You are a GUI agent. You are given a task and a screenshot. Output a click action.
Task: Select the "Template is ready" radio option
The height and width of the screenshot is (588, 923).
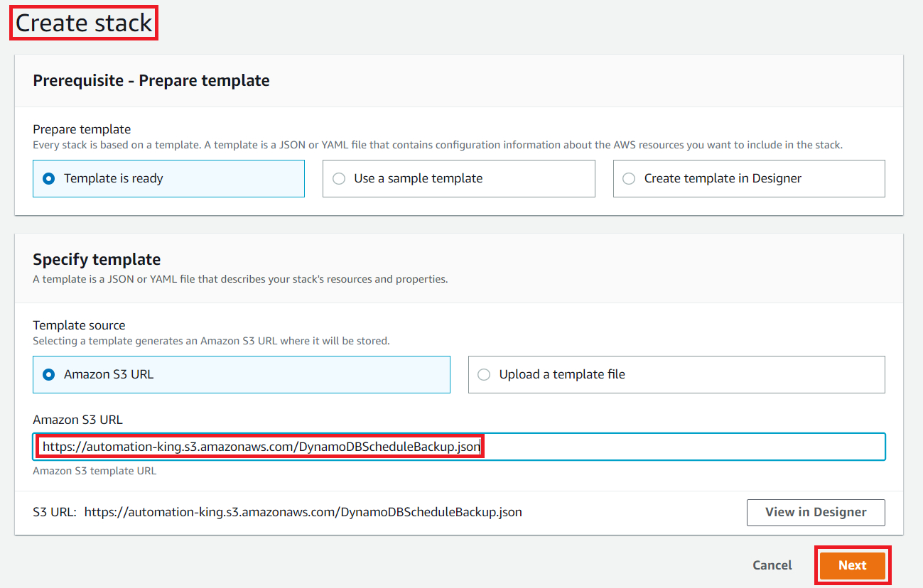(x=49, y=179)
